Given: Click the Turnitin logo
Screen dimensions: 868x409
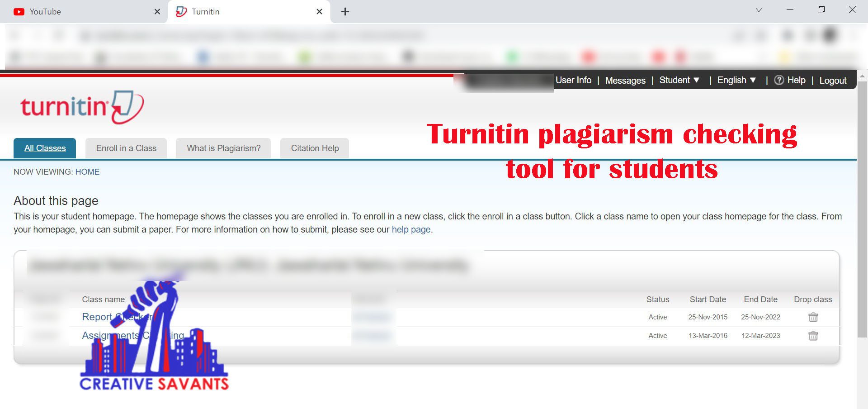Looking at the screenshot, I should click(x=82, y=107).
